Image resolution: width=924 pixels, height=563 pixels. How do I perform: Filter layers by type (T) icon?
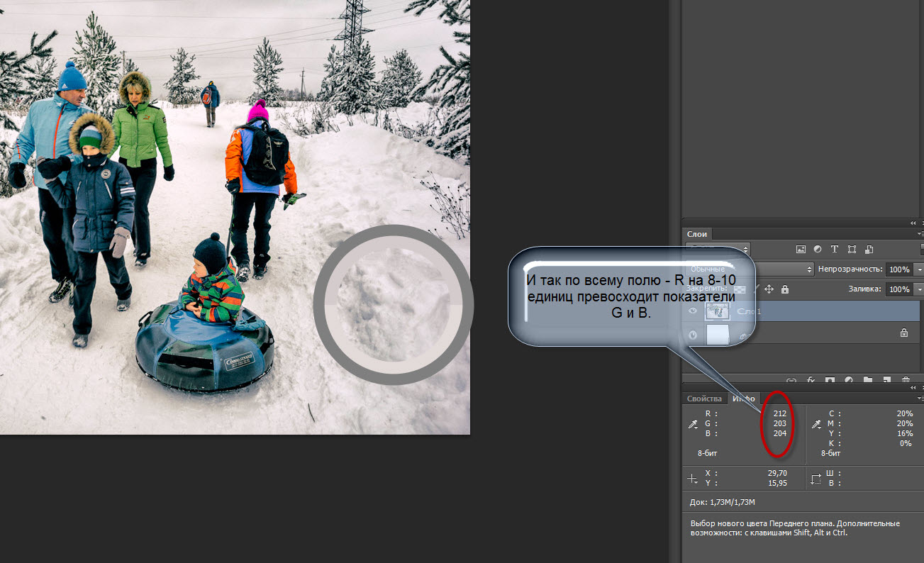[x=835, y=250]
